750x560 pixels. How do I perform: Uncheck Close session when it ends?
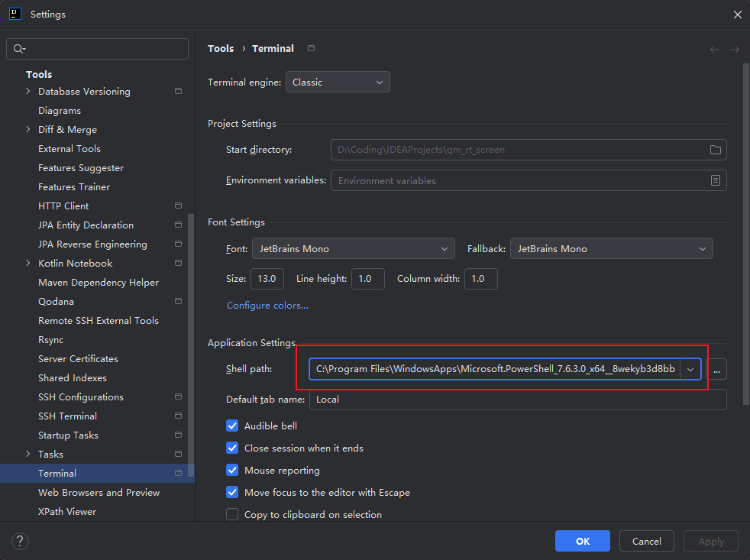pos(232,448)
